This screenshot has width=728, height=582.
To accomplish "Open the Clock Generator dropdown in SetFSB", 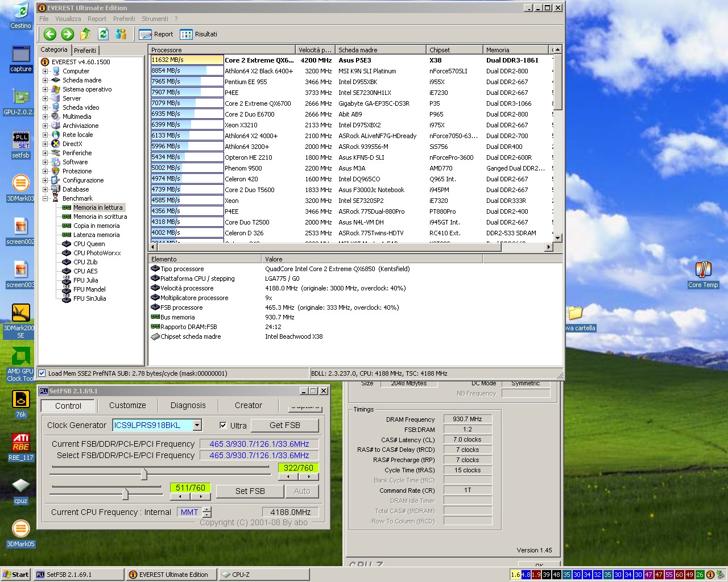I will [x=197, y=425].
